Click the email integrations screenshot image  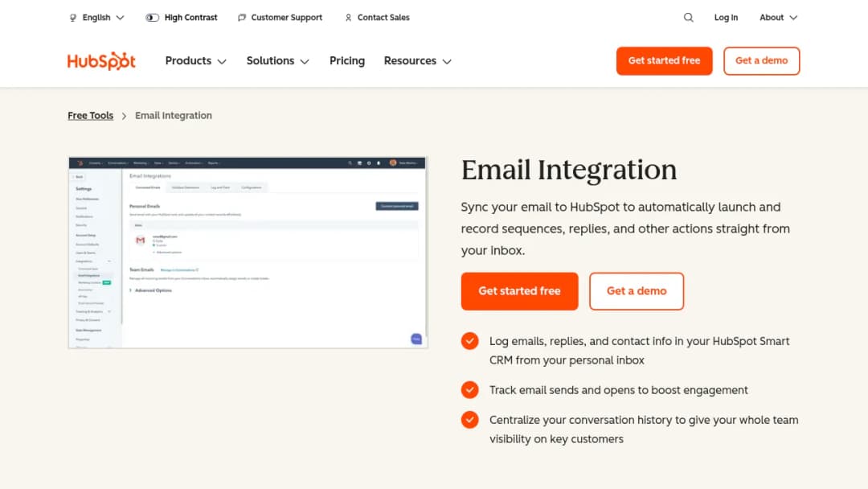coord(248,253)
